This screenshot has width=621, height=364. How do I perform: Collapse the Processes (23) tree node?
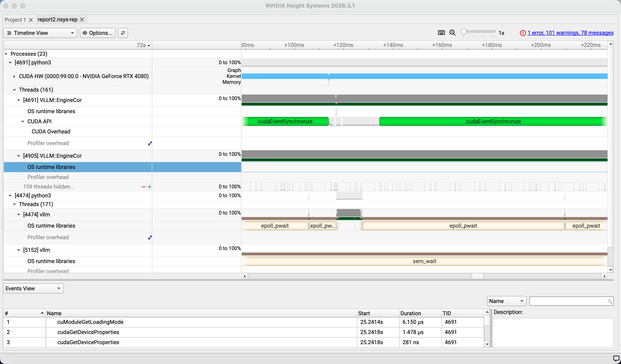click(6, 54)
